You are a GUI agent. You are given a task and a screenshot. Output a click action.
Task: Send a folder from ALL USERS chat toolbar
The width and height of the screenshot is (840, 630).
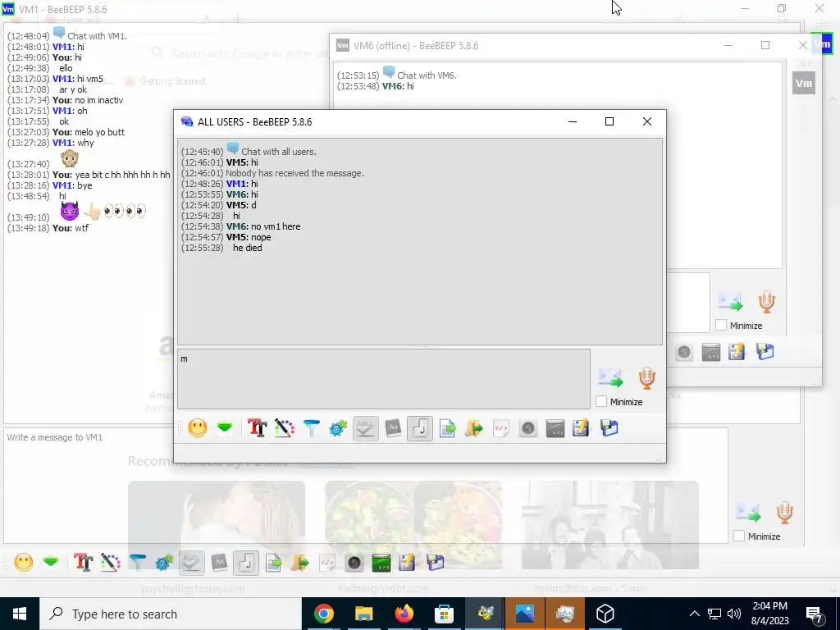coord(474,428)
